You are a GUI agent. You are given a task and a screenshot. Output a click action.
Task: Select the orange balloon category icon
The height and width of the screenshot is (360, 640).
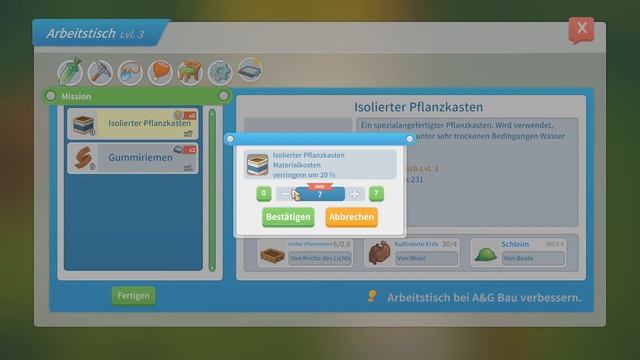coord(160,72)
